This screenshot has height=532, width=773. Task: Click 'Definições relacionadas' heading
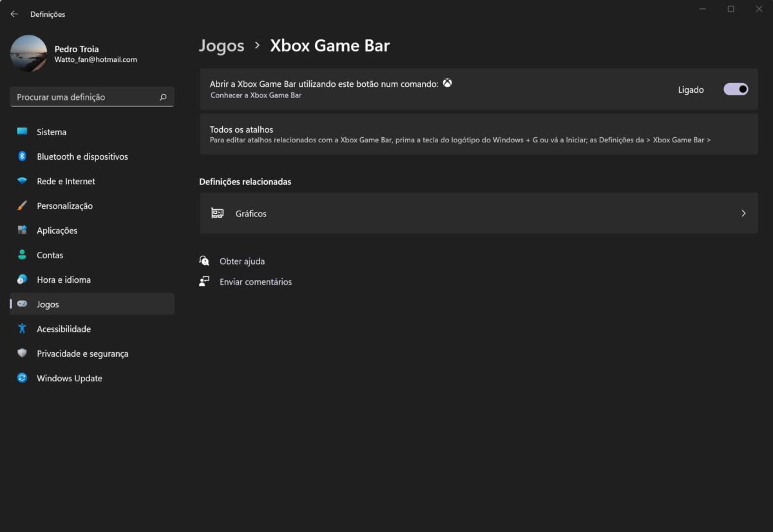click(245, 182)
